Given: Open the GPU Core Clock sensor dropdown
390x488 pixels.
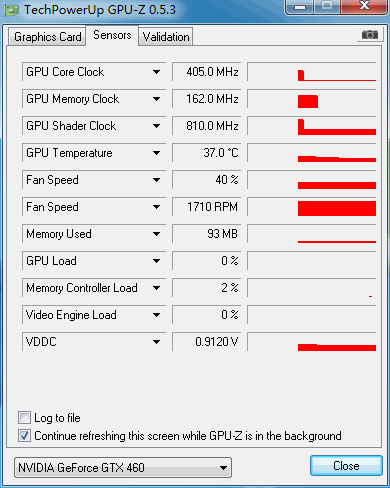Looking at the screenshot, I should (x=156, y=72).
